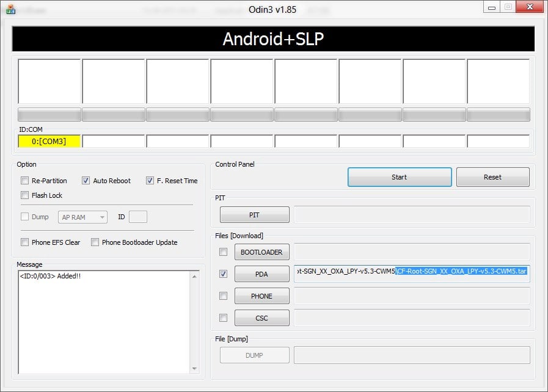Screen dimensions: 548x392
Task: Enable Phone Bootloader Update
Action: click(95, 242)
